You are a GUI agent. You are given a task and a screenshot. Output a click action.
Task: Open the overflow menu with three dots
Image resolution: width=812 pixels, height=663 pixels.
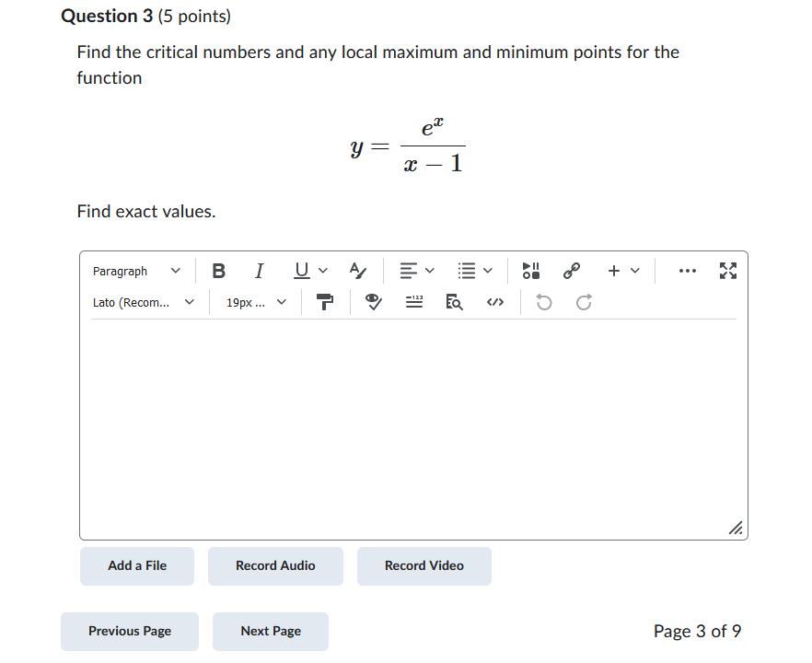tap(687, 270)
